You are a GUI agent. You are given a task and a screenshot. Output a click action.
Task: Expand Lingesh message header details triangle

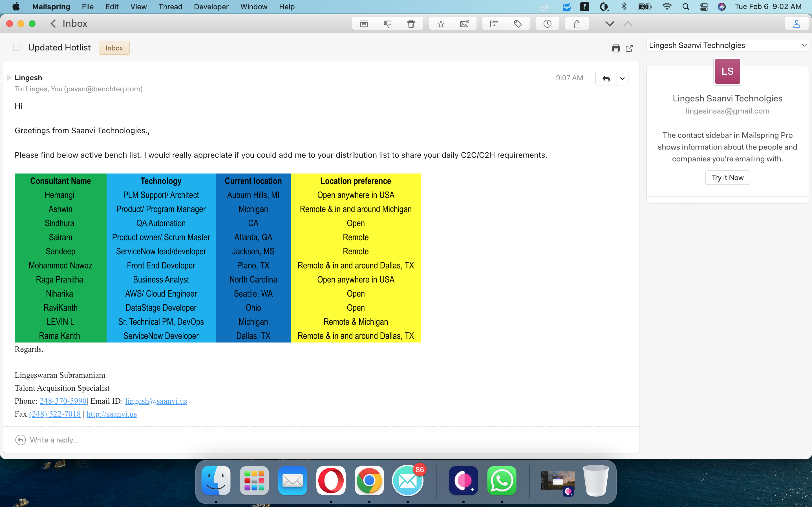[x=9, y=78]
